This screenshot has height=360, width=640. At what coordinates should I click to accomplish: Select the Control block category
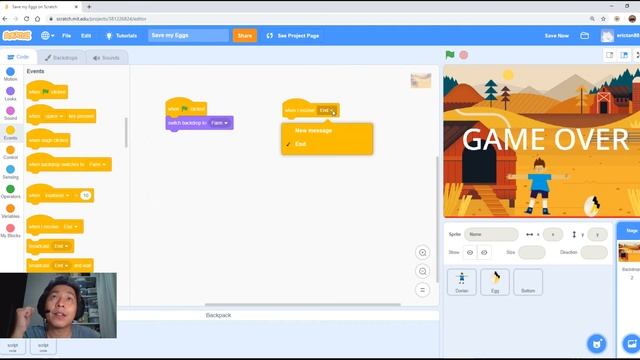click(11, 153)
